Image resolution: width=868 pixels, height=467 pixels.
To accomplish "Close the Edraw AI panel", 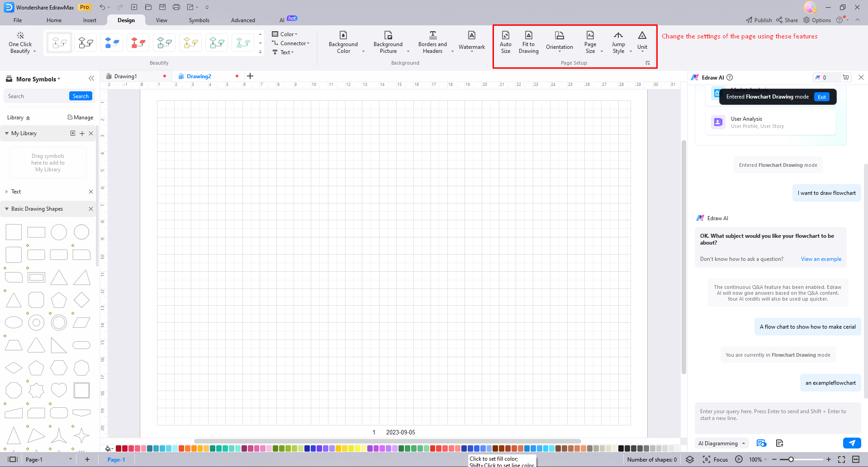I will pyautogui.click(x=861, y=77).
